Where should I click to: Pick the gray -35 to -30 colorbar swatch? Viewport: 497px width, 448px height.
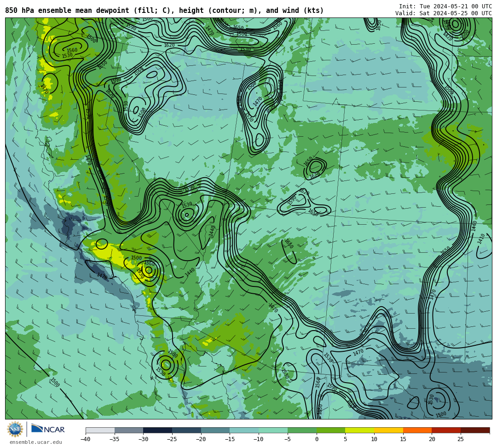pos(129,430)
